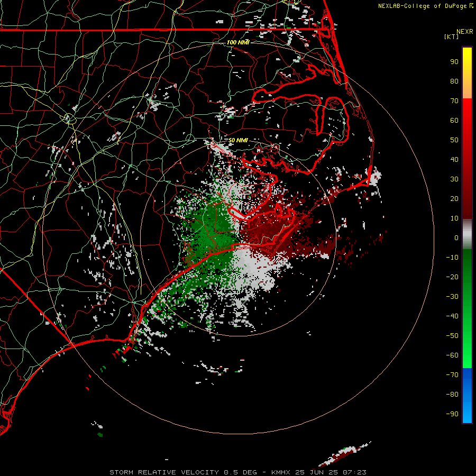This screenshot has width=476, height=476.
Task: Click the 30 value on velocity scale
Action: click(x=454, y=179)
